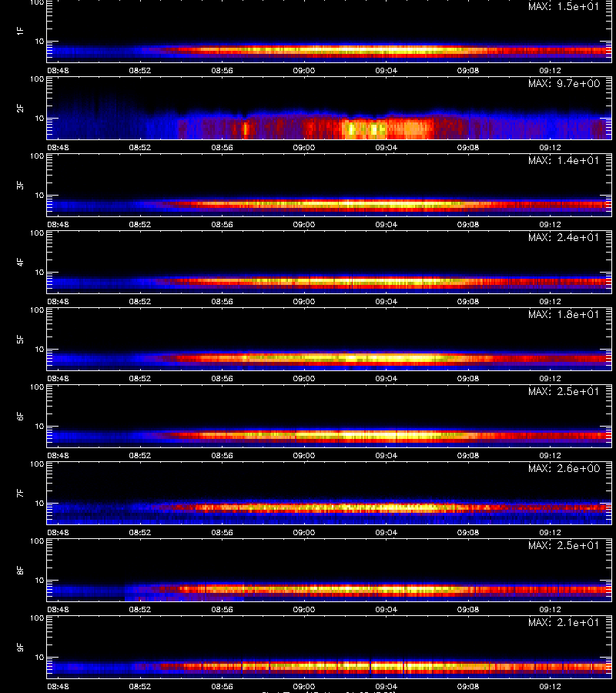Click the 100 tick label of 5F panel
The height and width of the screenshot is (693, 616).
point(37,310)
